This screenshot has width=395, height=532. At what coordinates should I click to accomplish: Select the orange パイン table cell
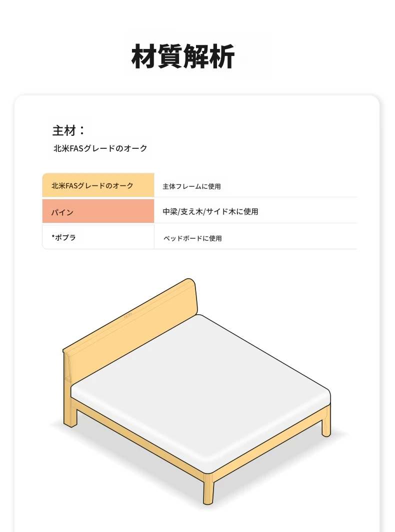point(98,211)
